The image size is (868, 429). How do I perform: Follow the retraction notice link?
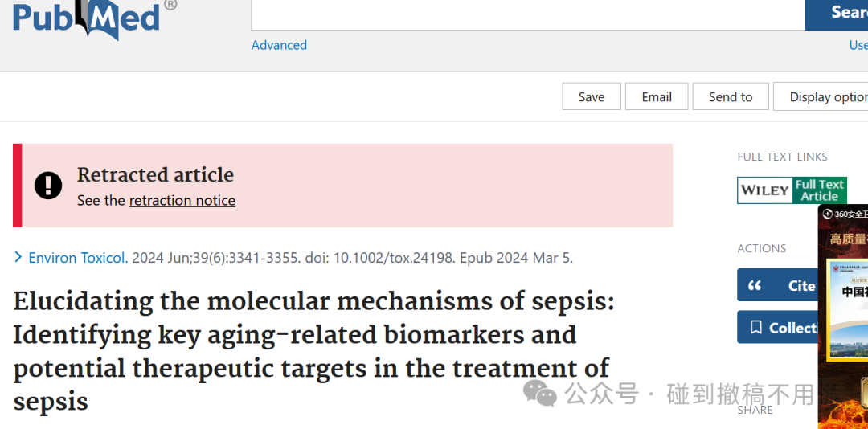point(182,200)
